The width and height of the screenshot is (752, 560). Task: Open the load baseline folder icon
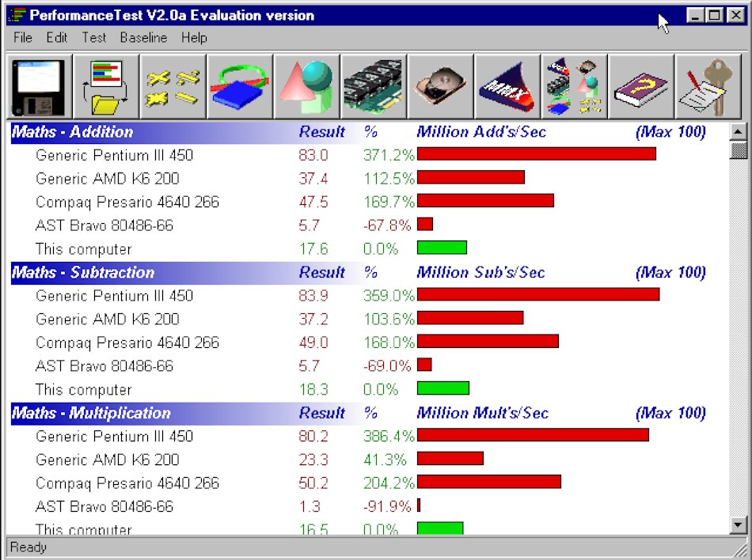coord(106,87)
